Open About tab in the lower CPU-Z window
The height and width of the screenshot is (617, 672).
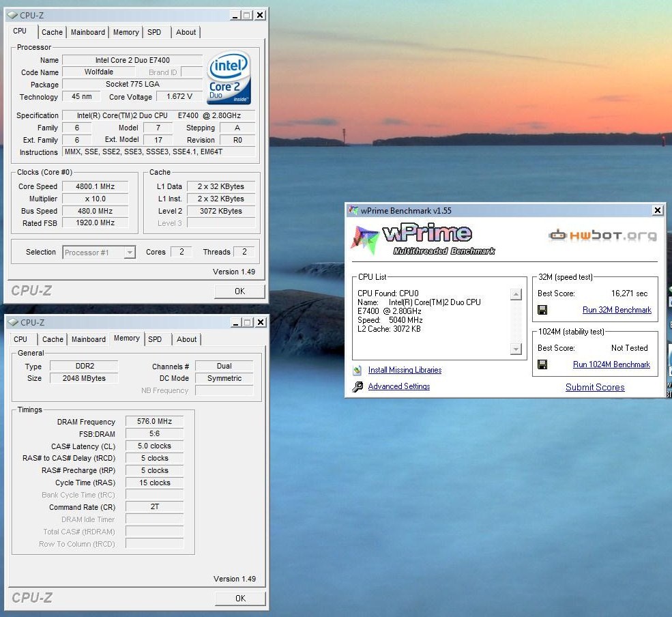pos(187,339)
